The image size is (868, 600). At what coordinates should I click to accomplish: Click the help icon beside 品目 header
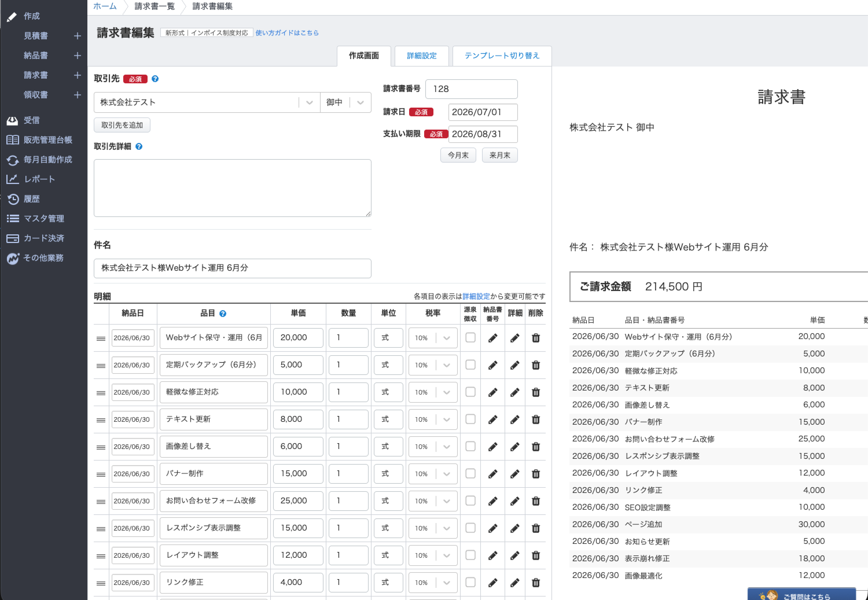click(x=222, y=314)
